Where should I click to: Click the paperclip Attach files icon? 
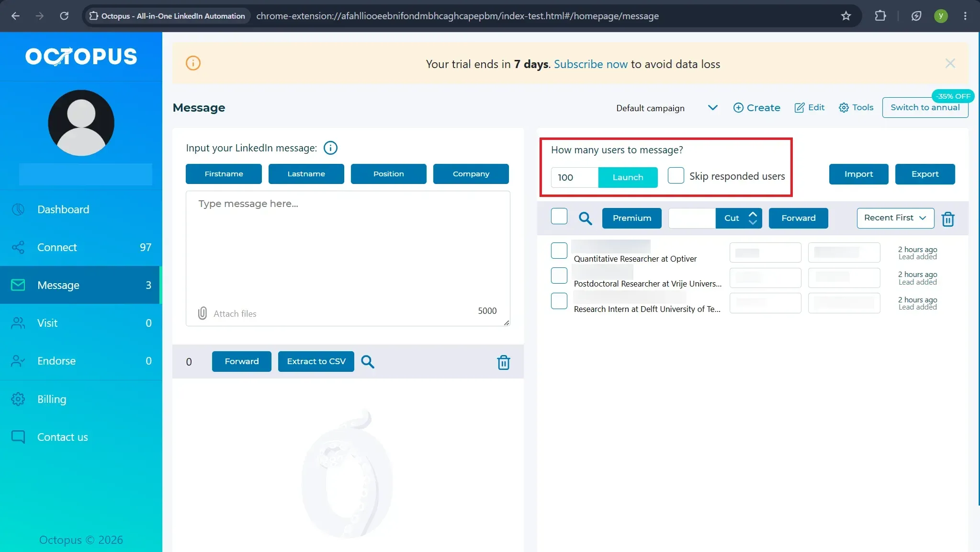point(203,313)
